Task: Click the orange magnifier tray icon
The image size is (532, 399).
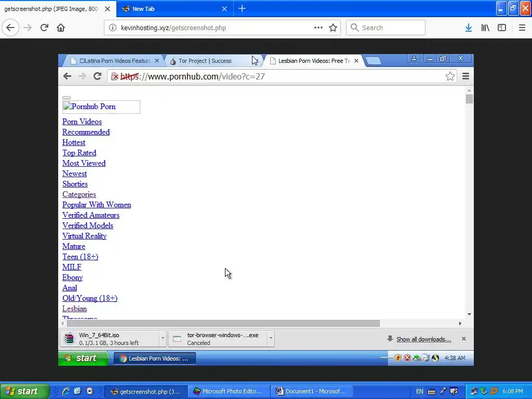Action: [494, 392]
